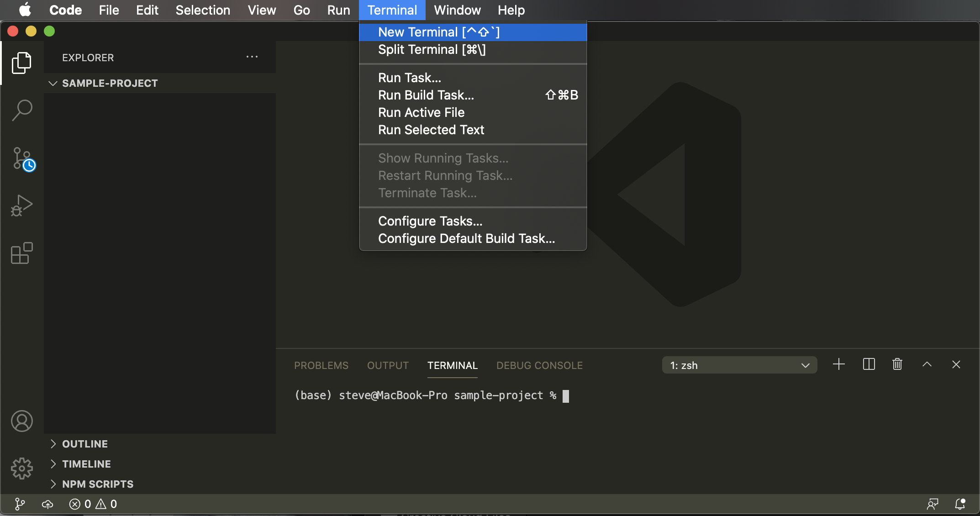Open the Manage gear icon
The height and width of the screenshot is (516, 980).
point(21,469)
